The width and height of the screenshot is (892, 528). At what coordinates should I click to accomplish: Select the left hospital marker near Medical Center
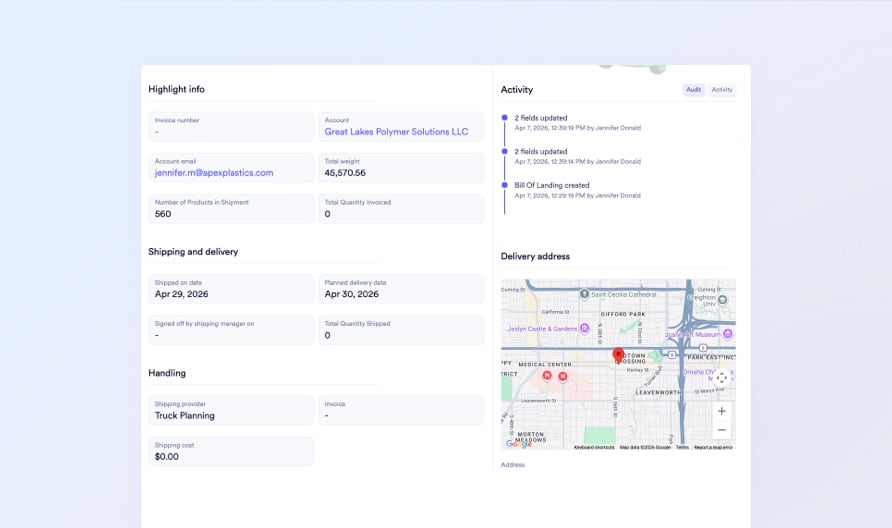pos(547,376)
